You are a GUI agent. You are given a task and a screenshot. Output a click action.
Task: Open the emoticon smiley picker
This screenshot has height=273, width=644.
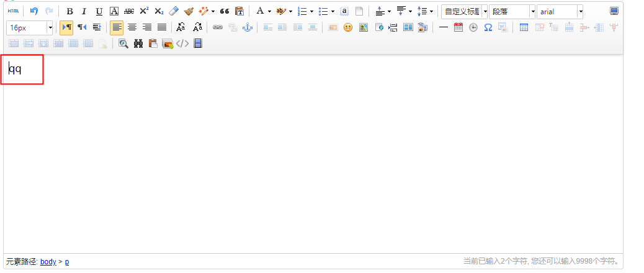pyautogui.click(x=348, y=27)
